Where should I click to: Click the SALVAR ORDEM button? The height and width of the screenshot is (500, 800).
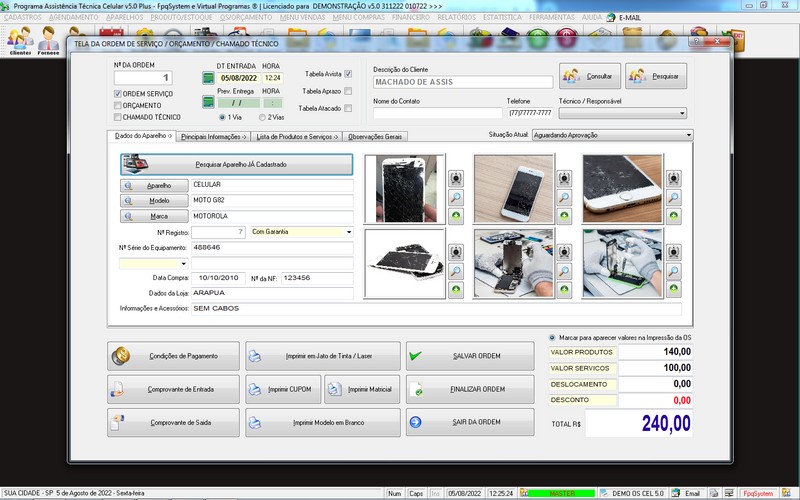(x=470, y=355)
